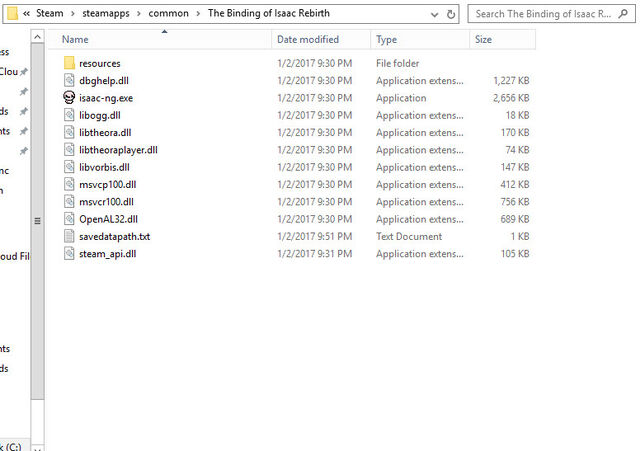Click the 2,656 KB size value

click(511, 98)
